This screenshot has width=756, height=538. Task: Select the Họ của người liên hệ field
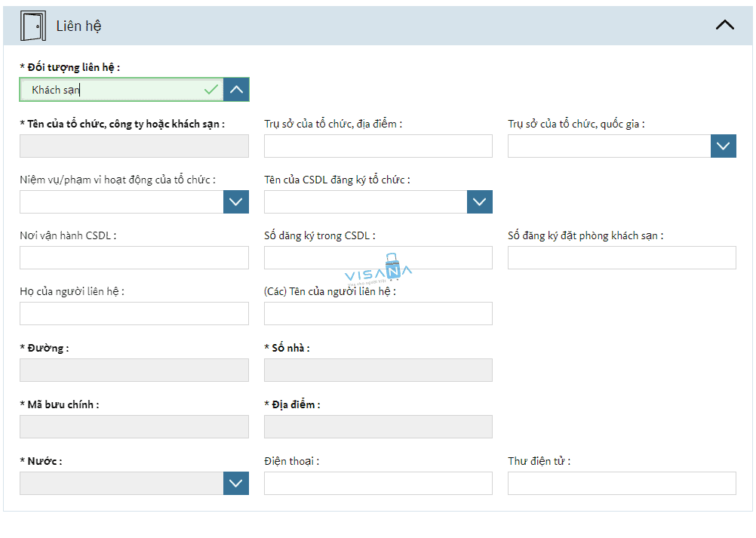point(134,314)
